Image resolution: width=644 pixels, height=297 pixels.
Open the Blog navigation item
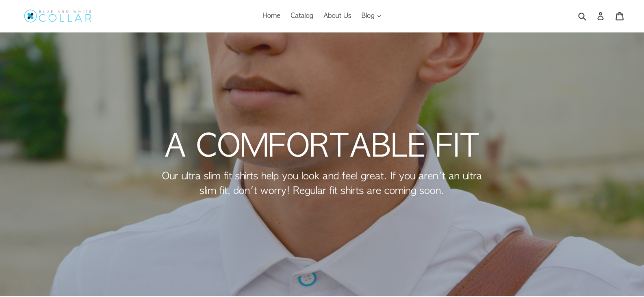click(368, 16)
